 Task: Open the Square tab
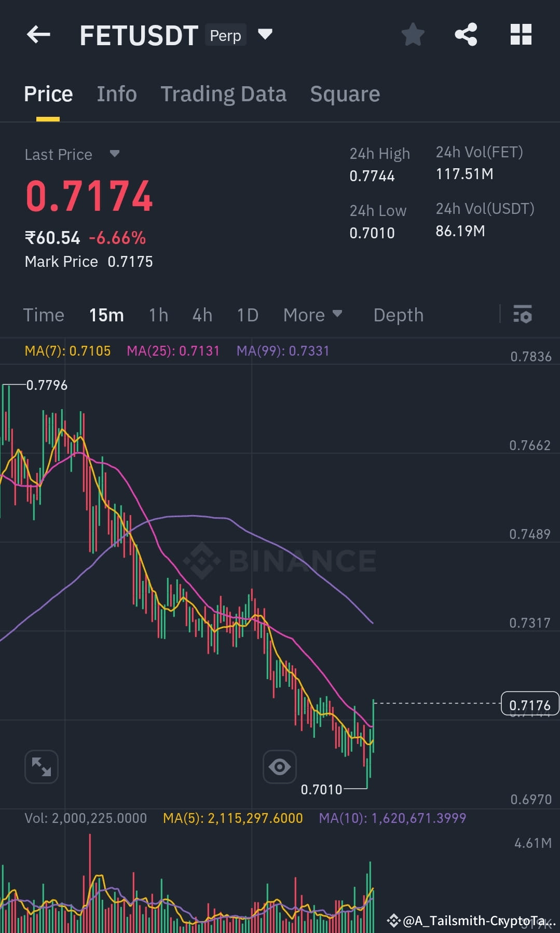[345, 94]
